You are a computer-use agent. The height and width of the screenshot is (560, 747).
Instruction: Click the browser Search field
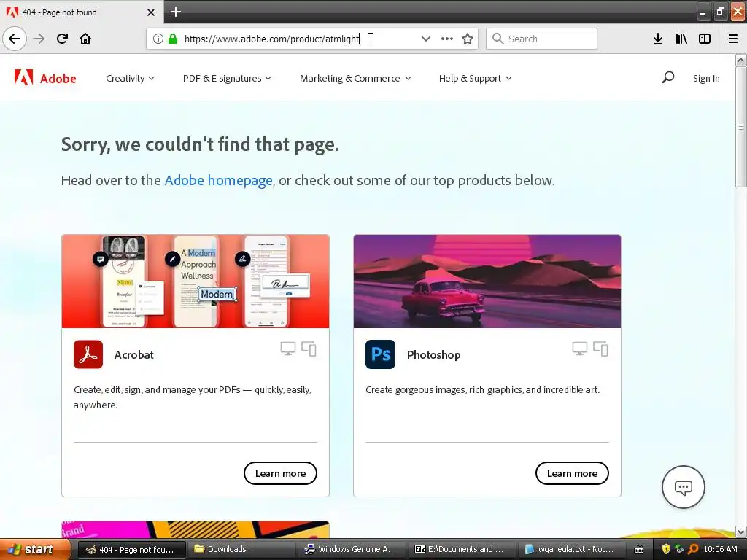coord(541,39)
